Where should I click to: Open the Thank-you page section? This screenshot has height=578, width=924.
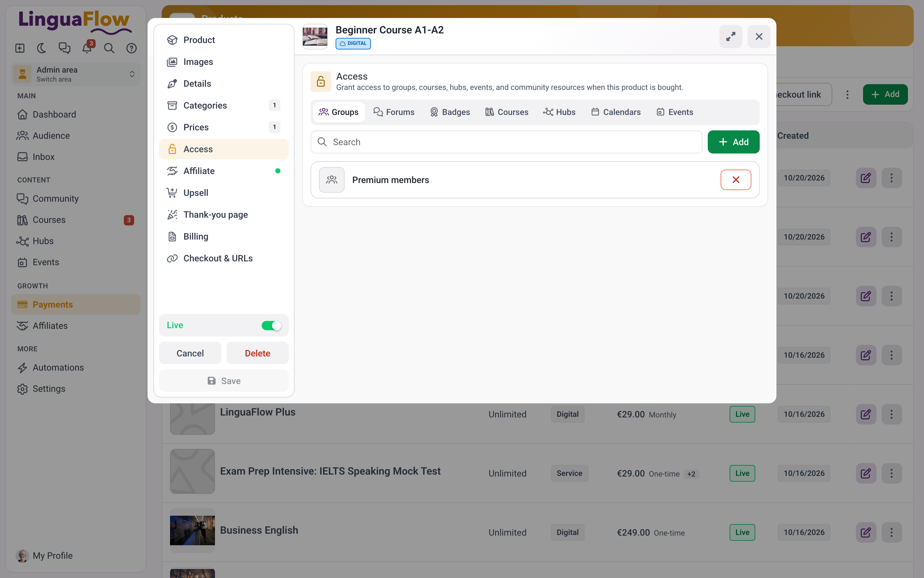224,215
